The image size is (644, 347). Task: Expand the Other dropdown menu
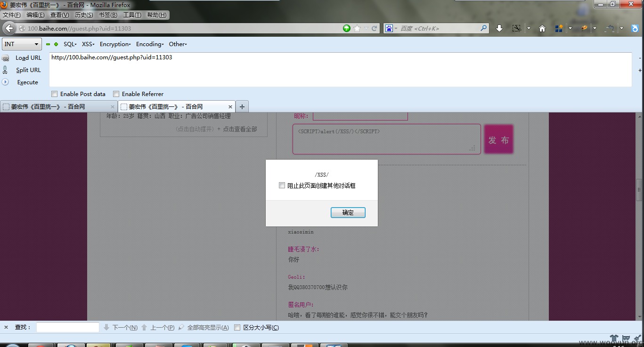pos(178,44)
